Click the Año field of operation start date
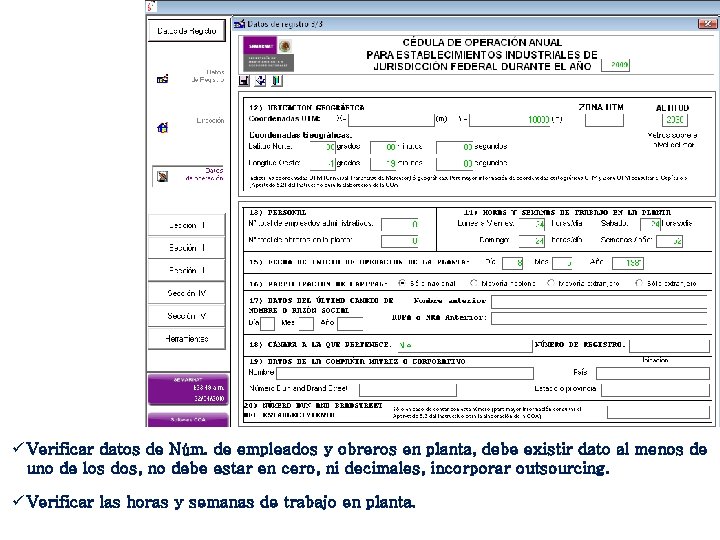The height and width of the screenshot is (540, 720). (x=630, y=263)
